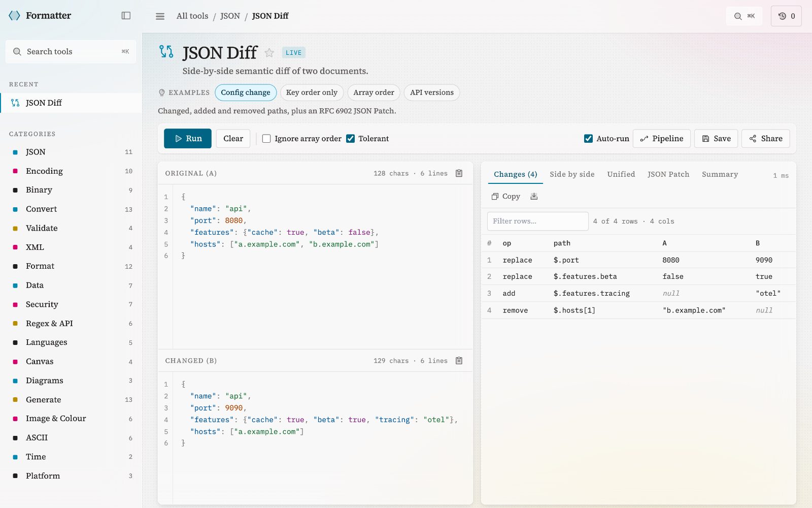Viewport: 812px width, 508px height.
Task: Enable Ignore array order checkbox
Action: tap(266, 139)
